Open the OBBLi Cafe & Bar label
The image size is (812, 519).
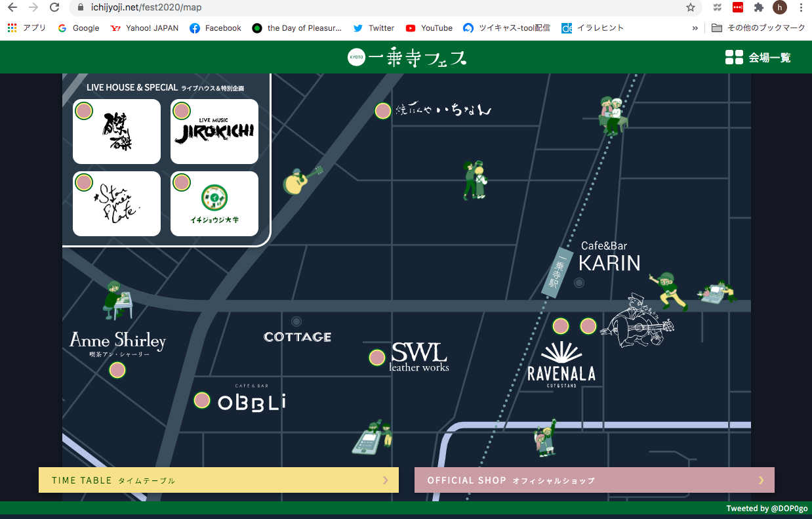(252, 398)
